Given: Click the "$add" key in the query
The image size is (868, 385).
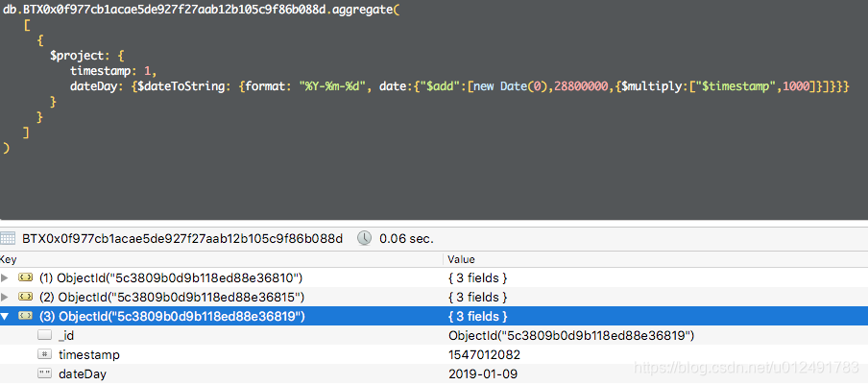Looking at the screenshot, I should point(441,86).
